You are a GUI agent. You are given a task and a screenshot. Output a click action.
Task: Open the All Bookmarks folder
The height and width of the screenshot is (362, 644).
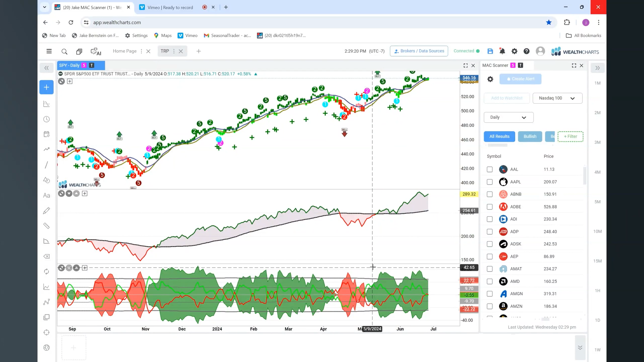584,36
